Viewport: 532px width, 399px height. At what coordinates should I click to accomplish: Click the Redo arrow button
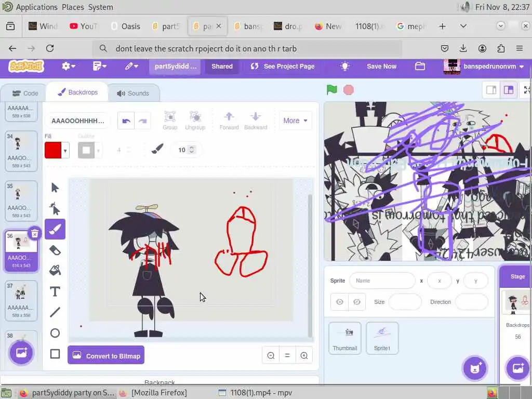(142, 121)
